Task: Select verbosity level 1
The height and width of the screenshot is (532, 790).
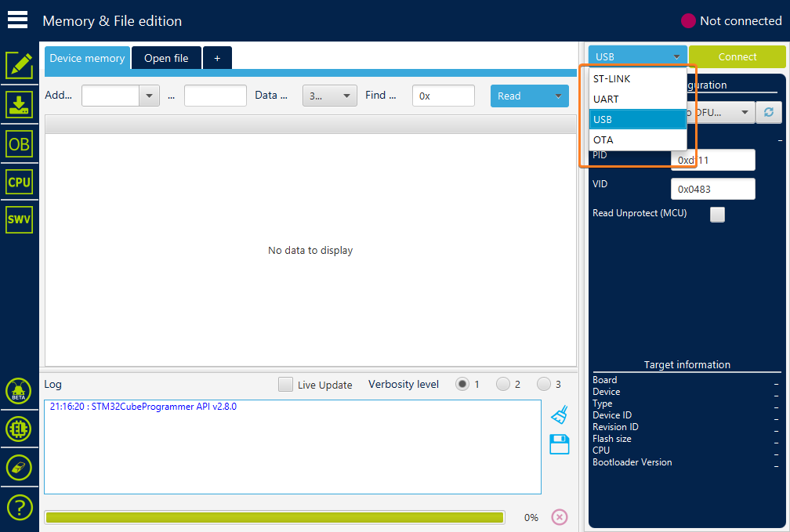Action: (462, 385)
